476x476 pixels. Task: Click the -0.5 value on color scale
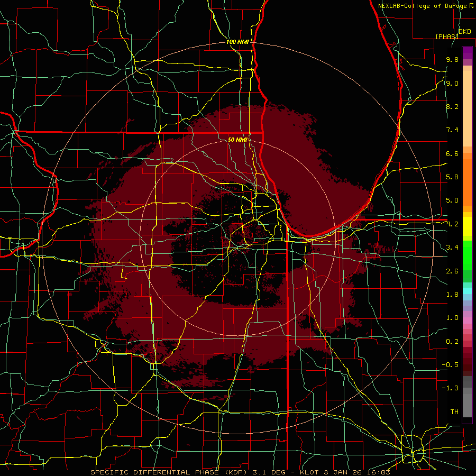450,364
